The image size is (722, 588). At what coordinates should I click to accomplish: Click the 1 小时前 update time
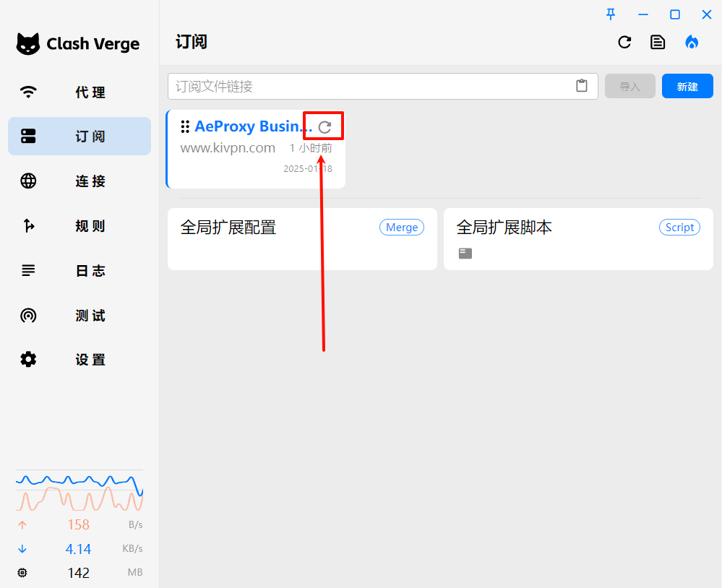[310, 147]
